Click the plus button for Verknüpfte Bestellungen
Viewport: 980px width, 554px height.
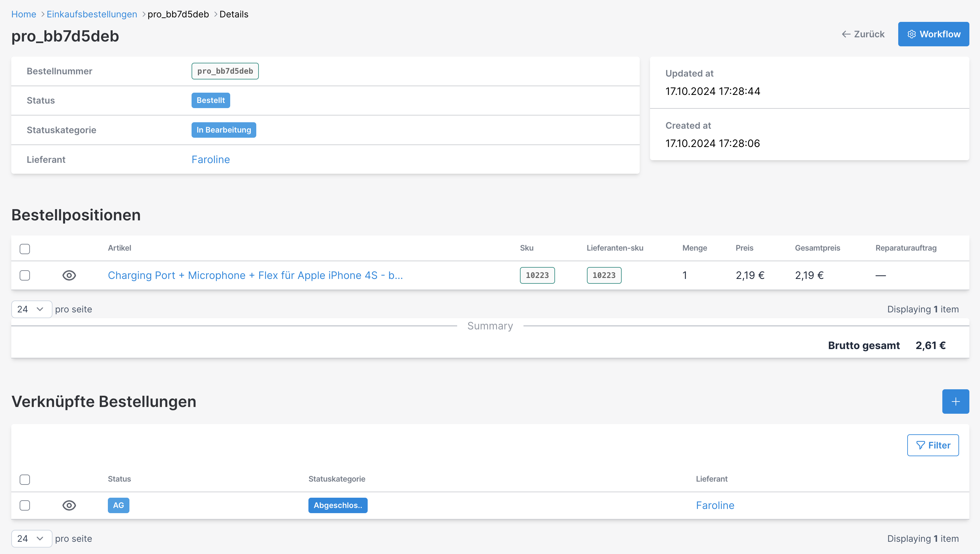coord(955,402)
